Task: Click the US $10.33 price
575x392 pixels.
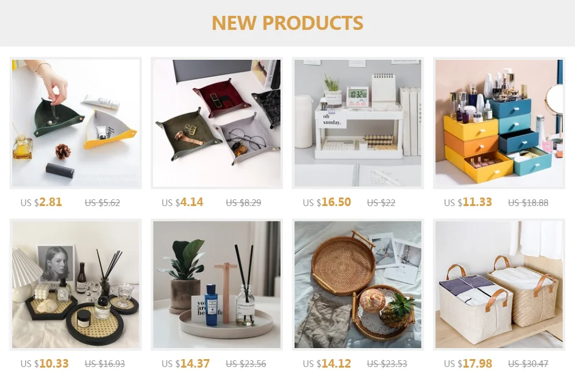Action: 45,364
